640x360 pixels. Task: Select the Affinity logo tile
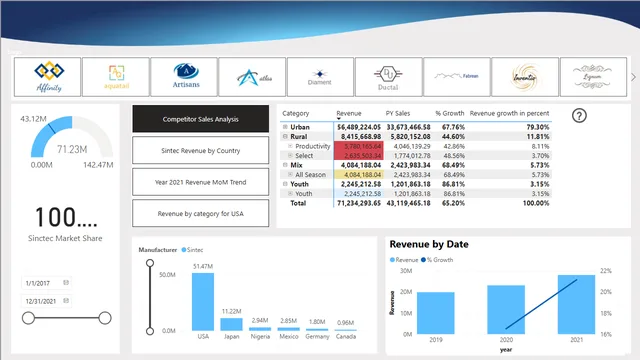pos(47,77)
